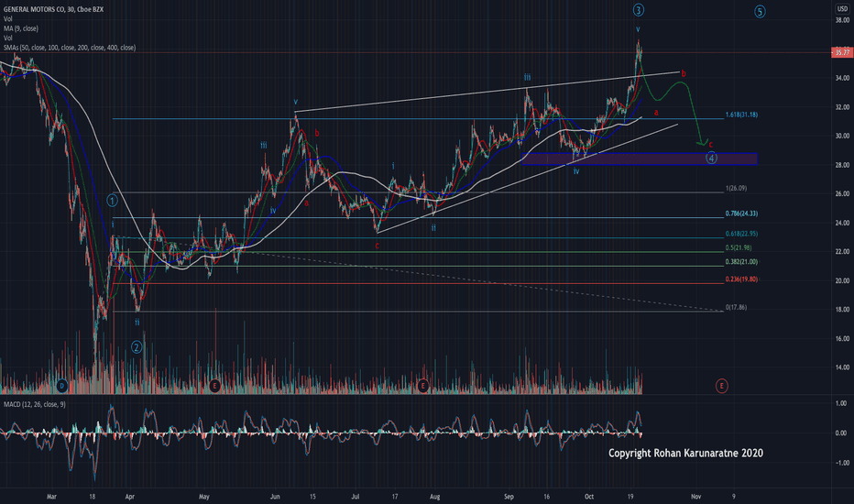Click the 0.618(22.95) Fibonacci level label
854x504 pixels.
(741, 234)
